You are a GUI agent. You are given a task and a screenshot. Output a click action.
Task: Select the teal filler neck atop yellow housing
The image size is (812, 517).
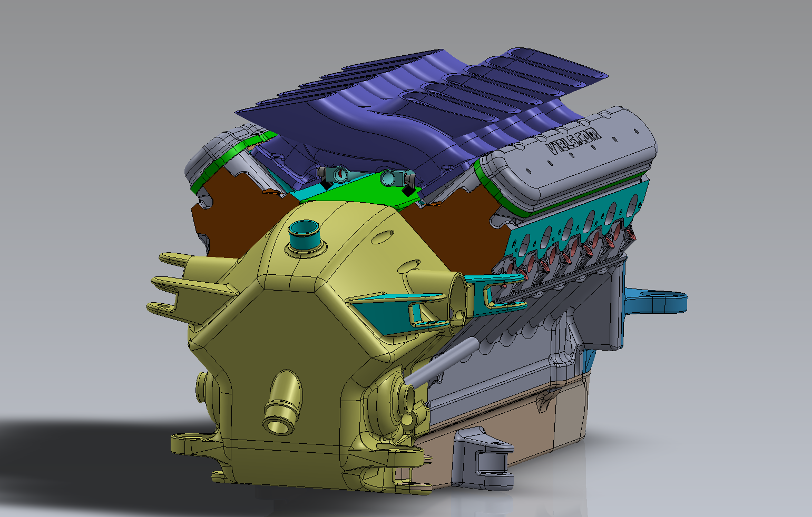coord(305,235)
